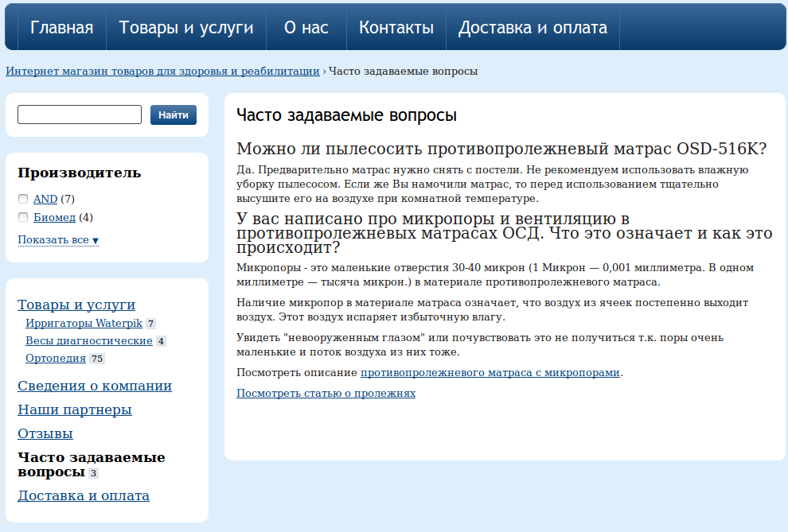Check the AND manufacturer checkbox

(23, 199)
